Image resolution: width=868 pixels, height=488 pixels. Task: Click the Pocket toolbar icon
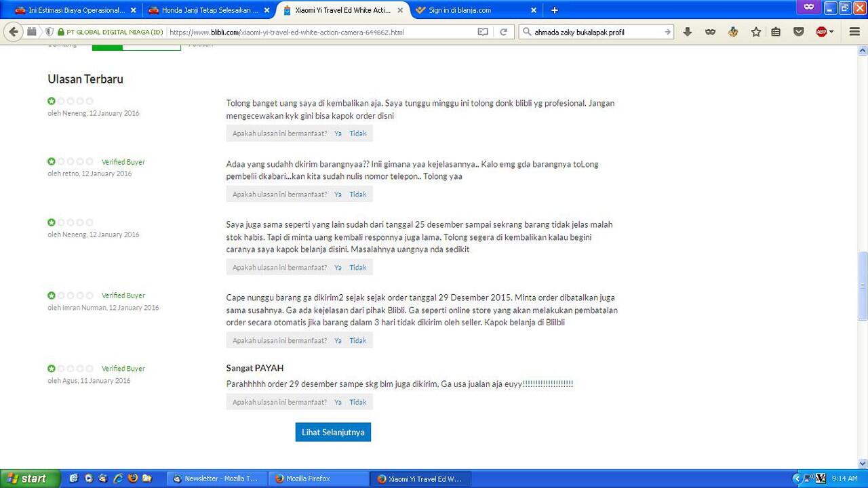pos(799,32)
